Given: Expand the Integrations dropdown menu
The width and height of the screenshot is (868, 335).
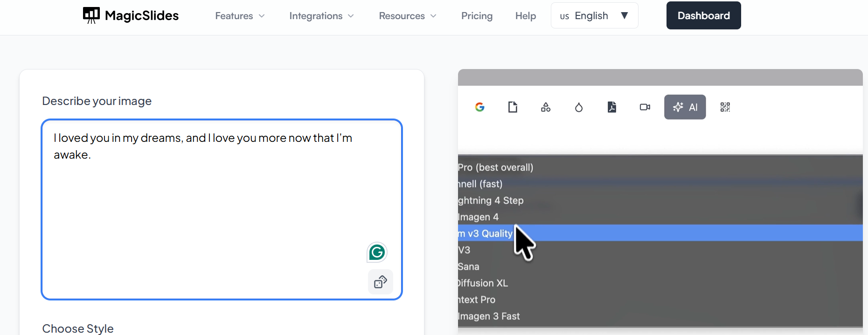Looking at the screenshot, I should pyautogui.click(x=321, y=16).
